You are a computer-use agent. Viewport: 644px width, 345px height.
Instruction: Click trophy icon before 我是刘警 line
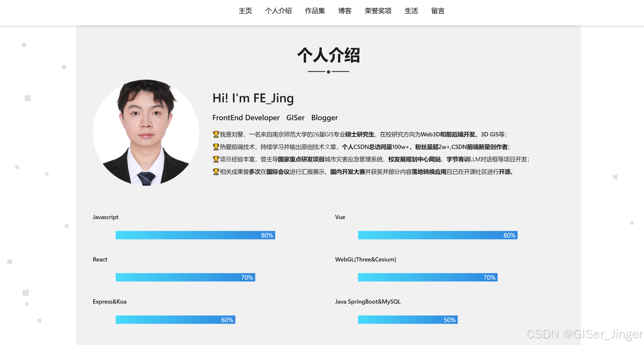(x=216, y=134)
